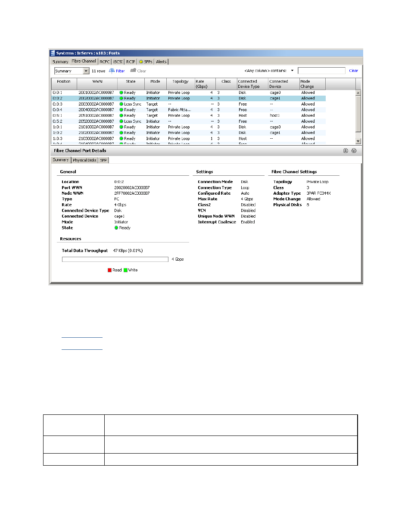Viewport: 411px width, 532px height.
Task: Click the green Ready icon for 0:0:1
Action: 121,93
